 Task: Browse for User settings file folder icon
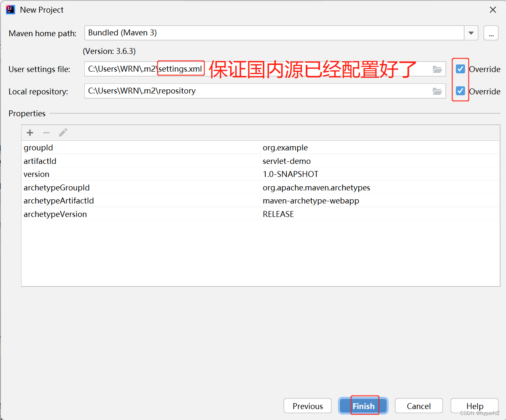437,70
